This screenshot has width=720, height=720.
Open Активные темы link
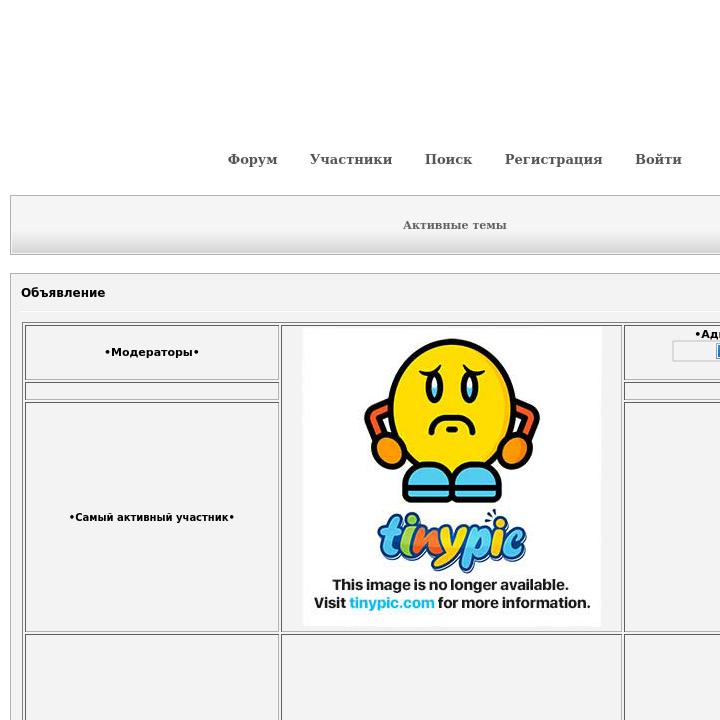(x=455, y=225)
